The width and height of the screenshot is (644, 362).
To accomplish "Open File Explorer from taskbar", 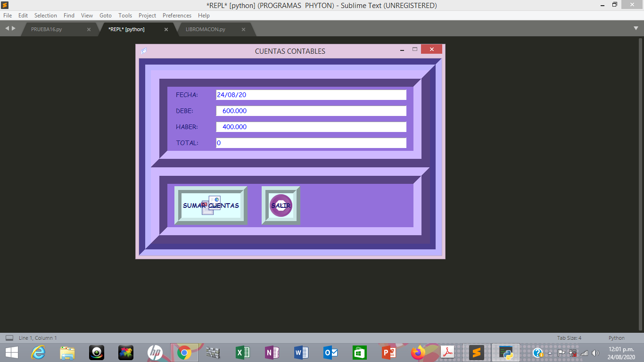I will 67,353.
